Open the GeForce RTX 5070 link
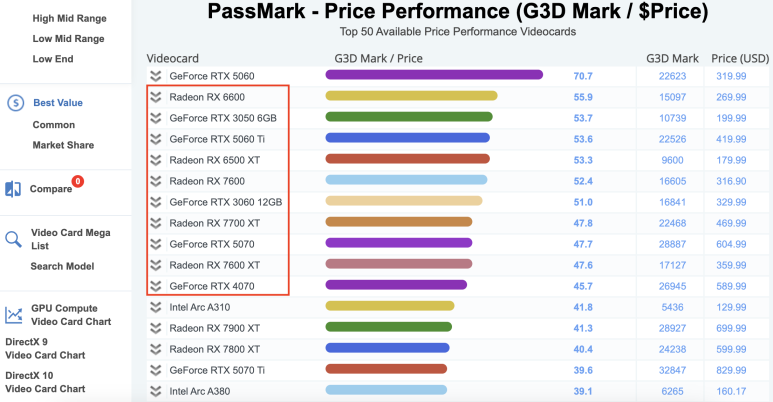Screen dimensions: 773x402 pos(212,244)
